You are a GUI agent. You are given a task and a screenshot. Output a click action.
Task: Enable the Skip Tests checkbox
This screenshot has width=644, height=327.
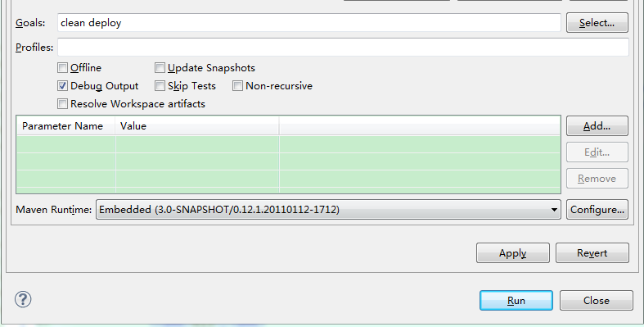[160, 86]
